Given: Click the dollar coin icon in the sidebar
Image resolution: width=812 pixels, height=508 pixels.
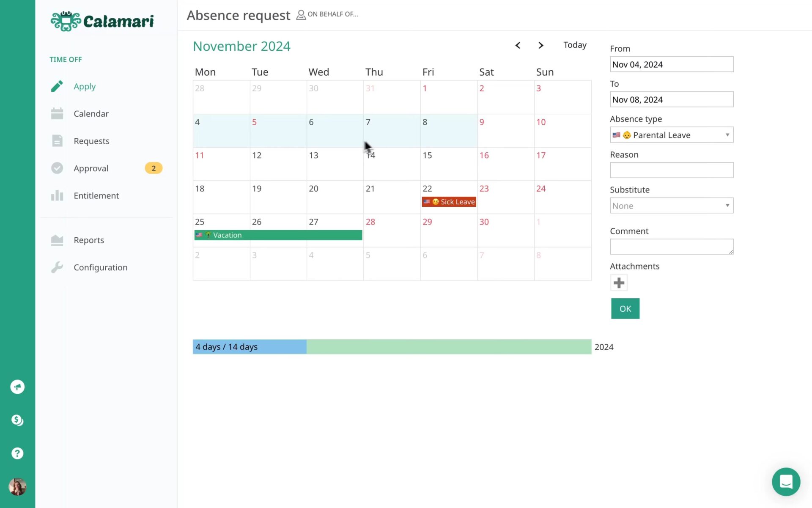Looking at the screenshot, I should [17, 420].
